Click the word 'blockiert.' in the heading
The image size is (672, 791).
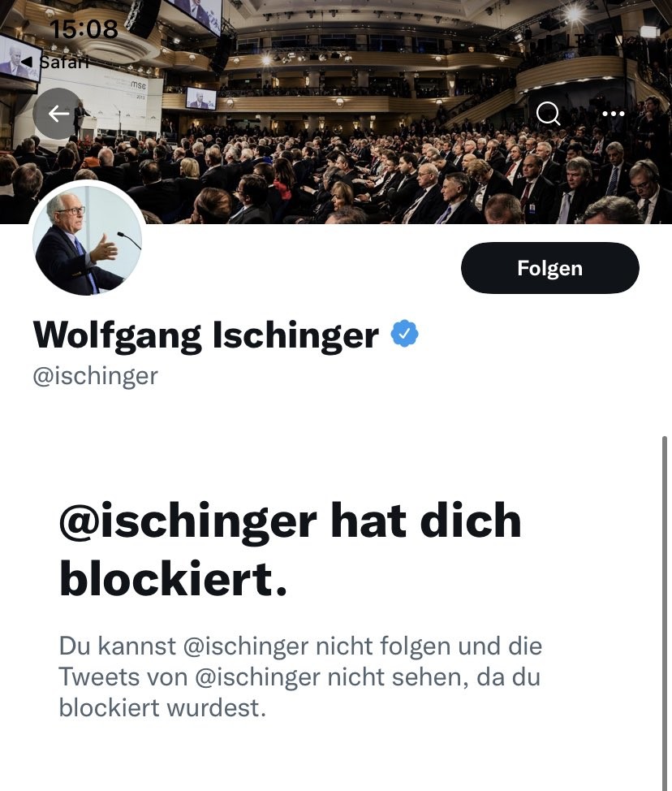point(174,579)
